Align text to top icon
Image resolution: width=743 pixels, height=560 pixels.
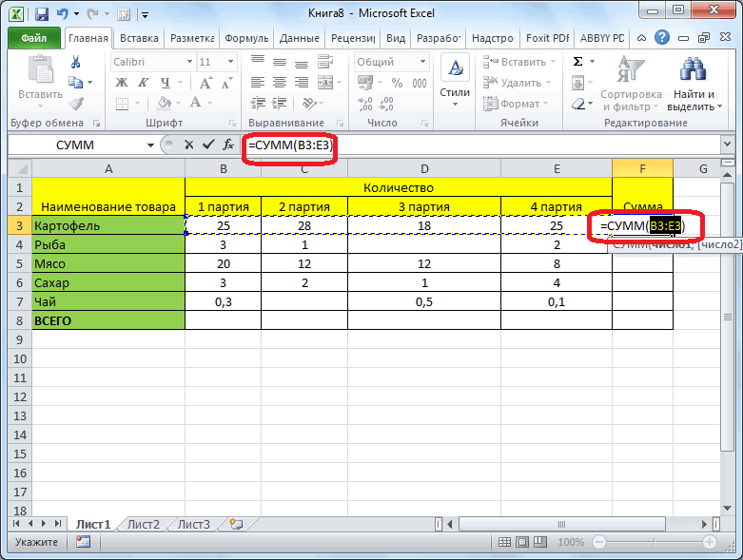tap(257, 61)
